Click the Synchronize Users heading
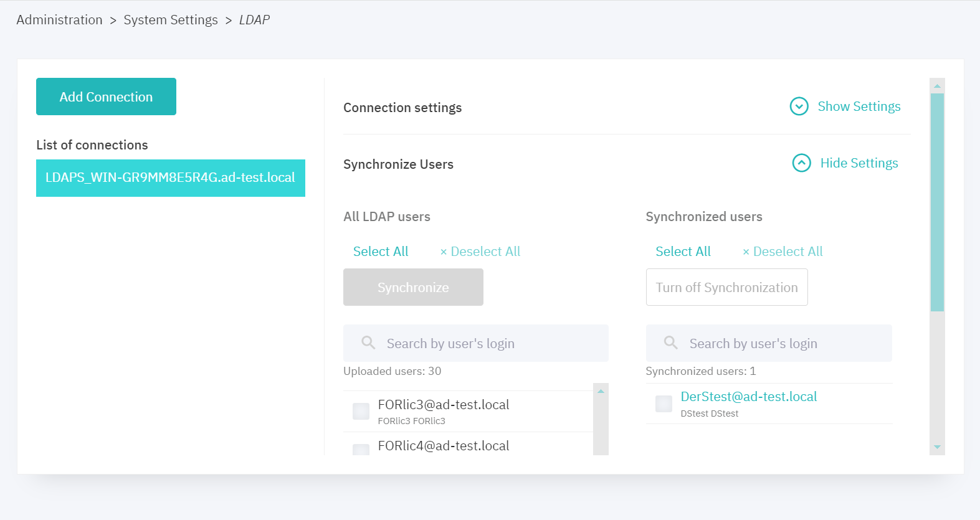 click(398, 164)
